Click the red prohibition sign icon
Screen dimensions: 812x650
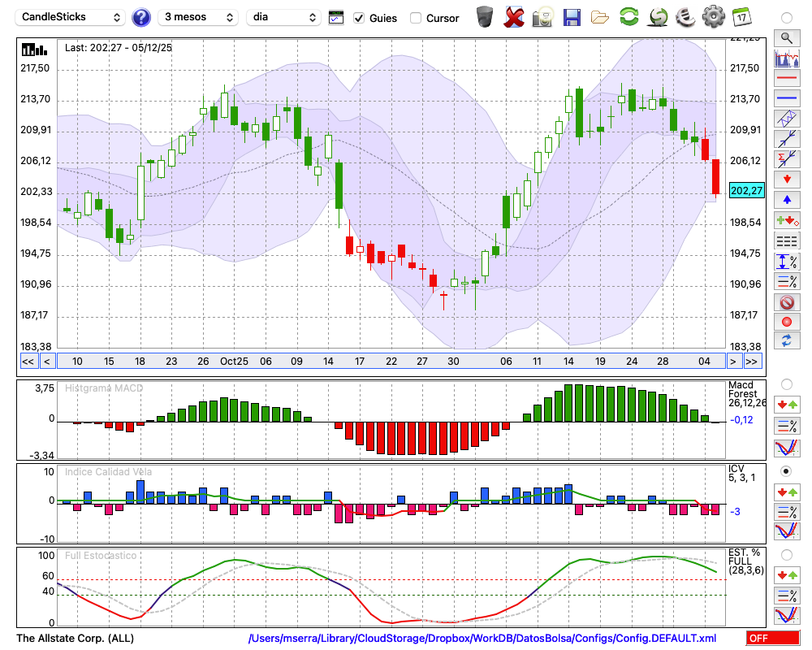pos(787,301)
